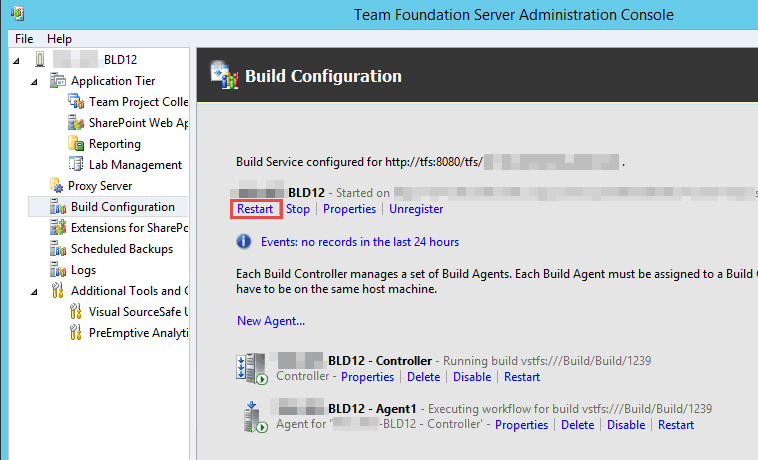Select Additional Tools and Components node
758x460 pixels.
(x=130, y=291)
